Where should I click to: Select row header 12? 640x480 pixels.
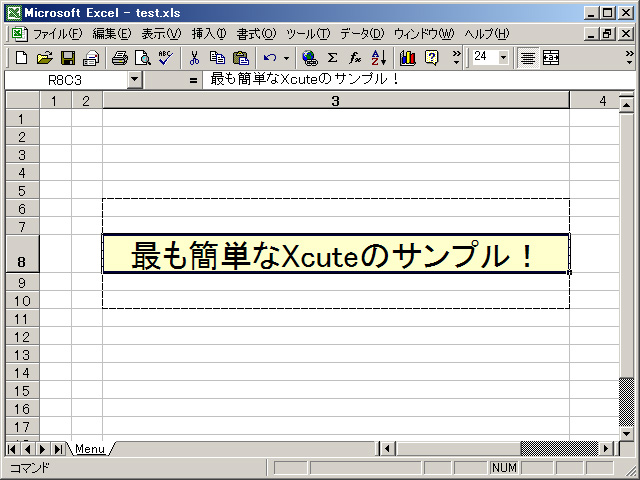click(x=22, y=336)
